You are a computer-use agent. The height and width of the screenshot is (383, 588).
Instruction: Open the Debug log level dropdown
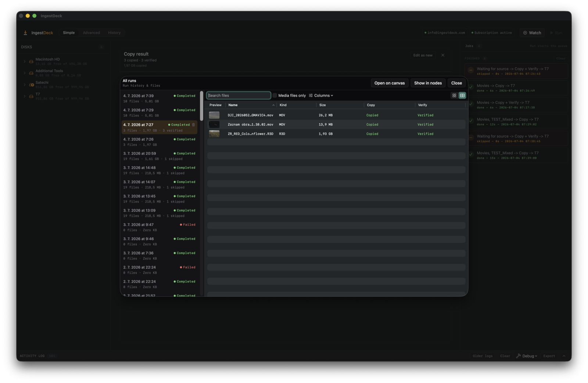(527, 356)
